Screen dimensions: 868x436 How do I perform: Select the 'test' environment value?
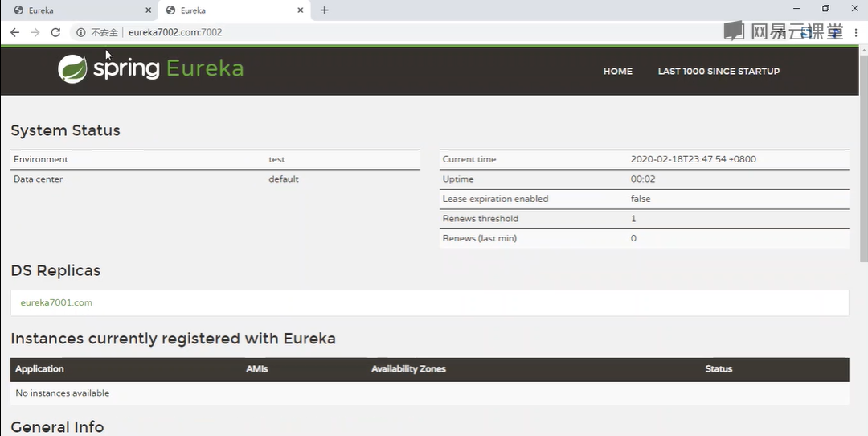pyautogui.click(x=276, y=159)
